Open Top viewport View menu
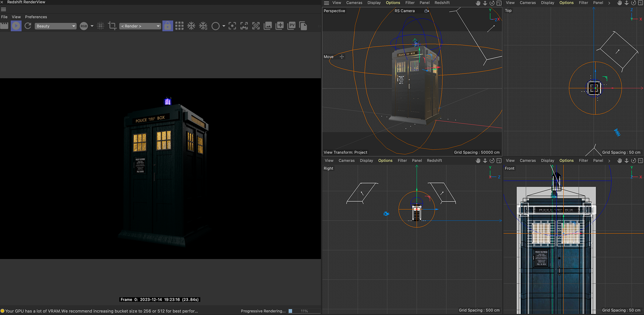The width and height of the screenshot is (644, 315). coord(510,3)
